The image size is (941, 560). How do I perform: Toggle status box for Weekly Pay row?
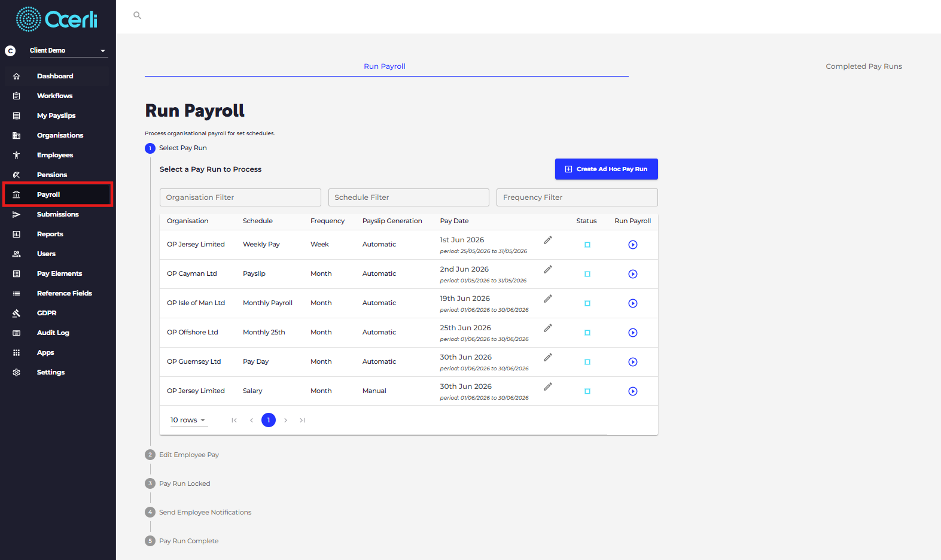click(587, 245)
